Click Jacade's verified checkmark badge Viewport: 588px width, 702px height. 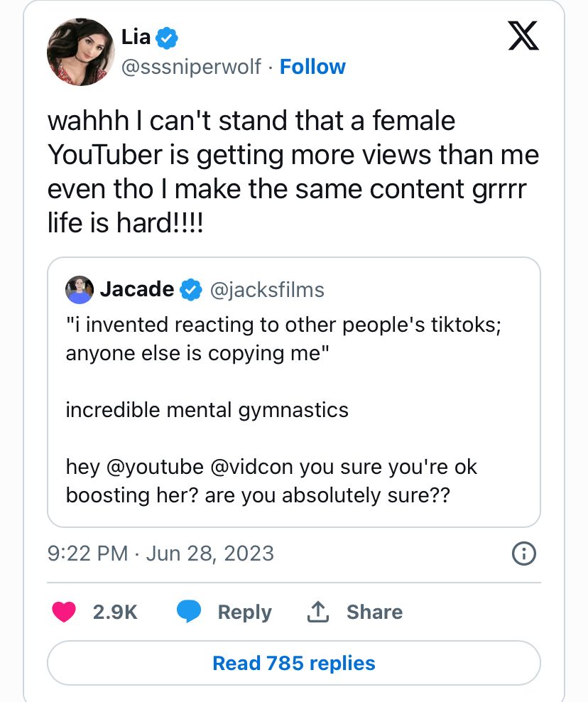[x=190, y=289]
